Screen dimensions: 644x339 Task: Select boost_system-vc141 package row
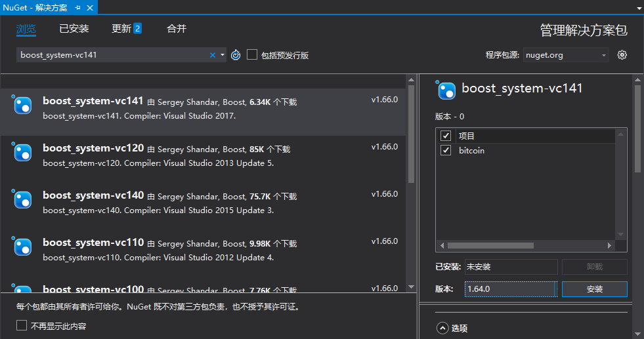[203, 112]
